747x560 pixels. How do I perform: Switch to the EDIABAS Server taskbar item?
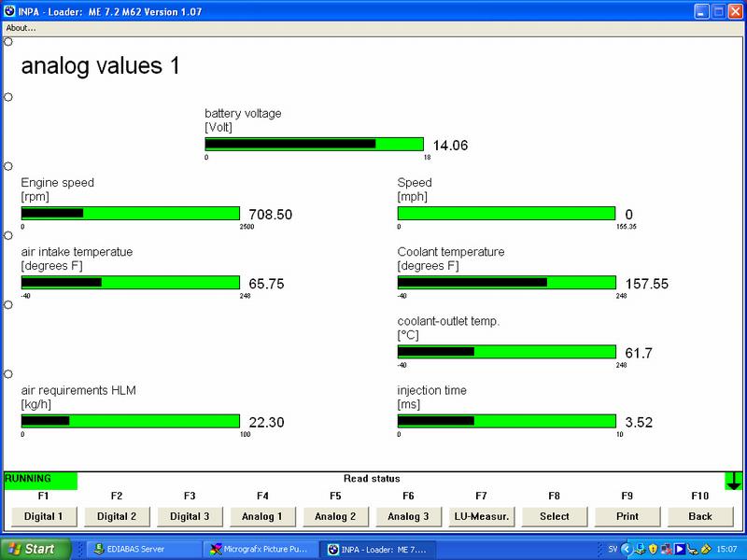click(x=142, y=548)
